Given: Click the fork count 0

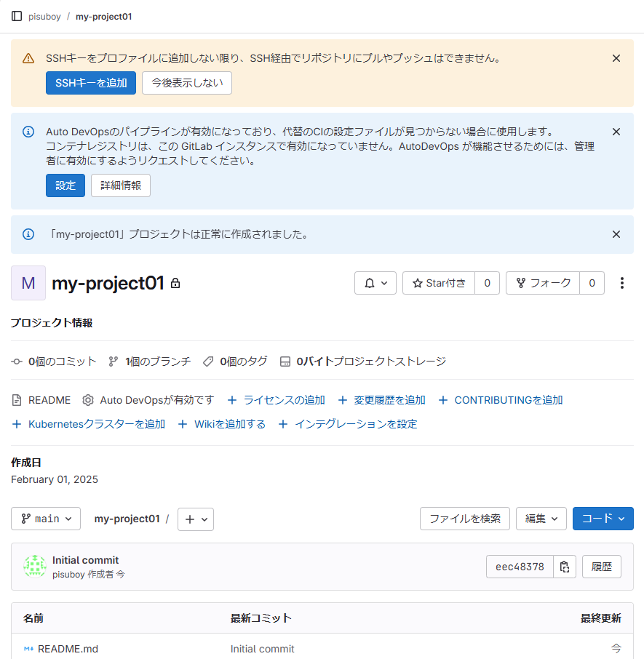Looking at the screenshot, I should [592, 283].
